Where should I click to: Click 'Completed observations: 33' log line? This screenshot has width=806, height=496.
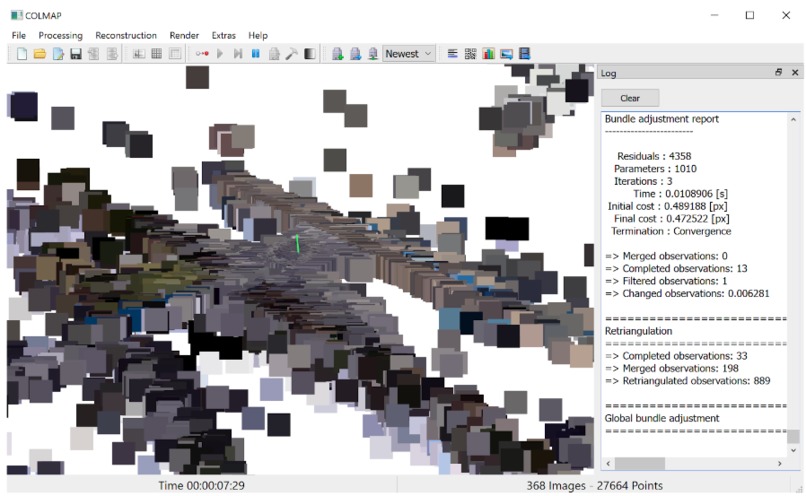pyautogui.click(x=676, y=356)
